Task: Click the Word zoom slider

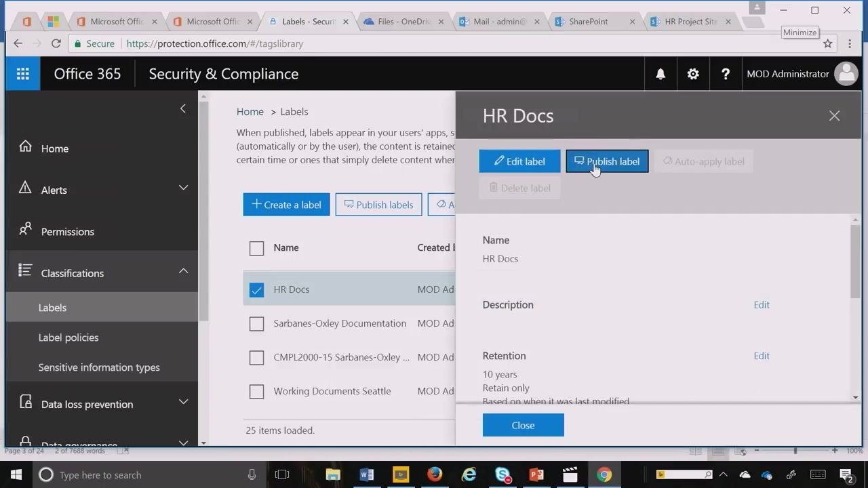Action: tap(795, 451)
